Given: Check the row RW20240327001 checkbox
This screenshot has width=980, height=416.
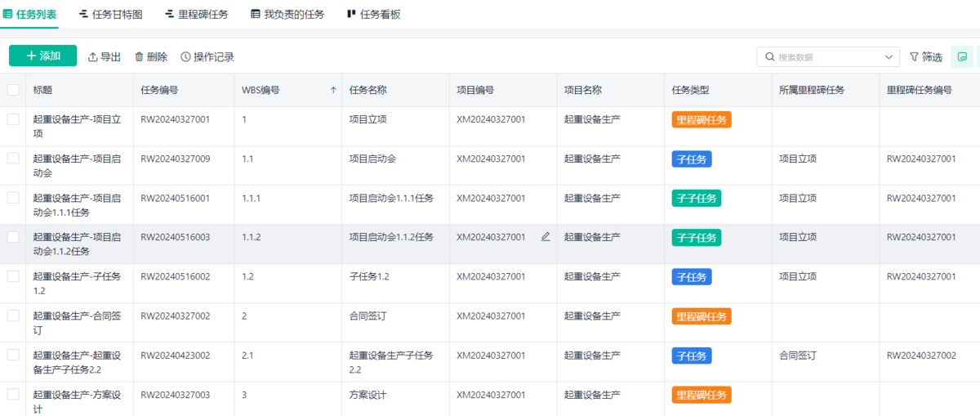Looking at the screenshot, I should (x=13, y=119).
